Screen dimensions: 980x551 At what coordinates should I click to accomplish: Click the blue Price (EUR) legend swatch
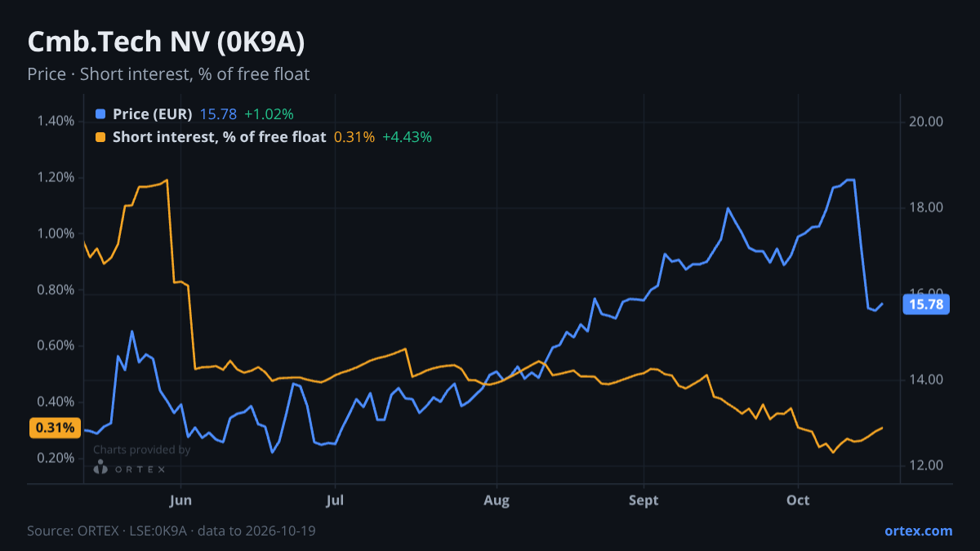pos(100,113)
